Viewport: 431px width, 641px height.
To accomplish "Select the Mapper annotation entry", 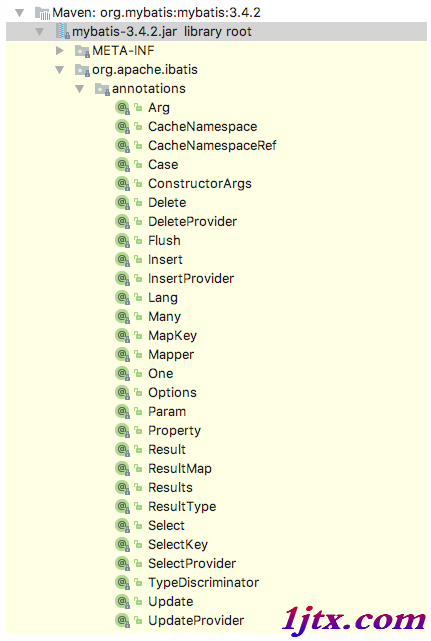I will 171,355.
